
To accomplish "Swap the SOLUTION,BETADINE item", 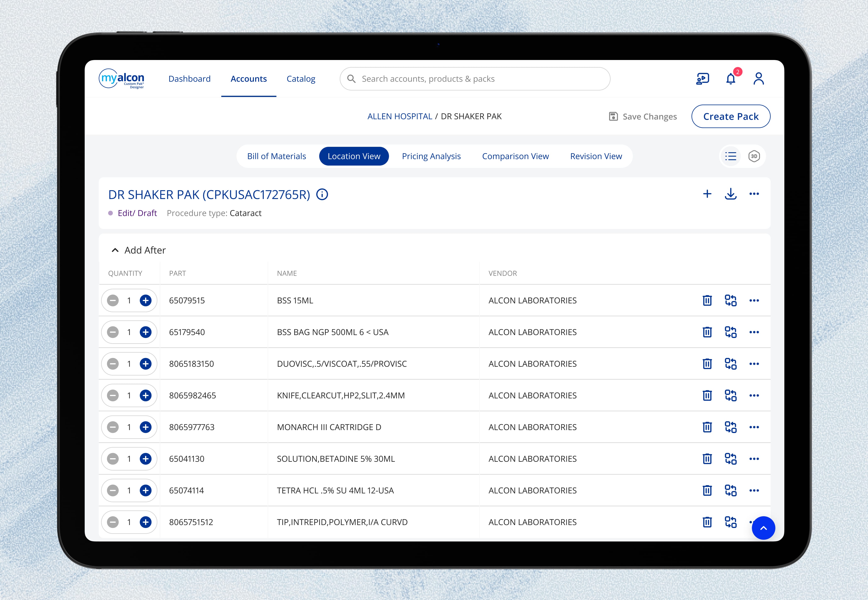I will pyautogui.click(x=730, y=459).
